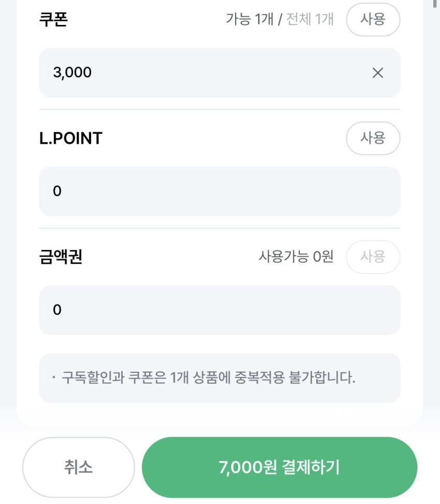Viewport: 440px width, 504px height.
Task: Click the scrollbar thumb at the top right
Action: pos(435,4)
